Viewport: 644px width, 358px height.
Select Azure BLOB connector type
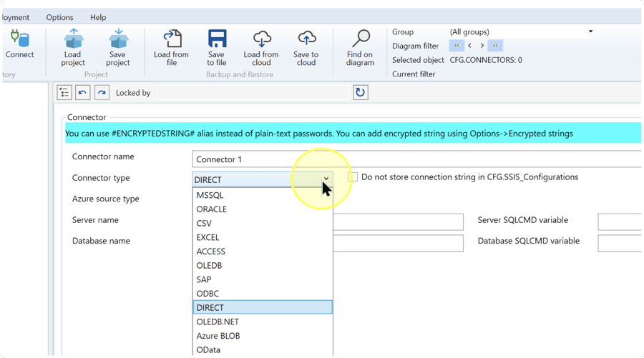click(x=263, y=336)
